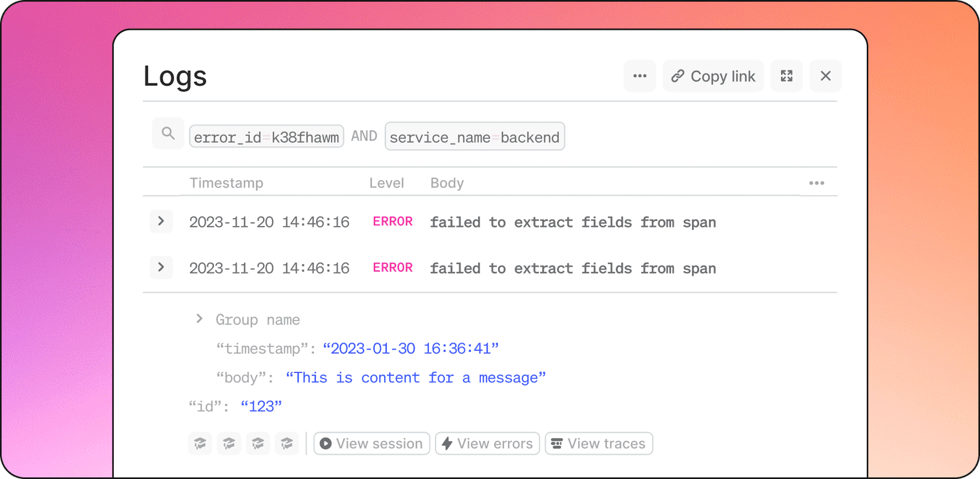Open View traces for this log
The width and height of the screenshot is (980, 479).
(599, 443)
